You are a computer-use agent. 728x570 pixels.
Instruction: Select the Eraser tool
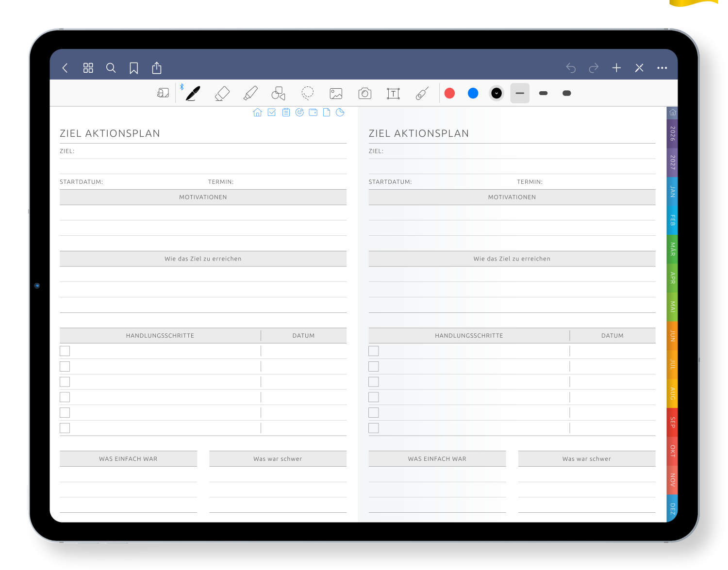point(222,93)
